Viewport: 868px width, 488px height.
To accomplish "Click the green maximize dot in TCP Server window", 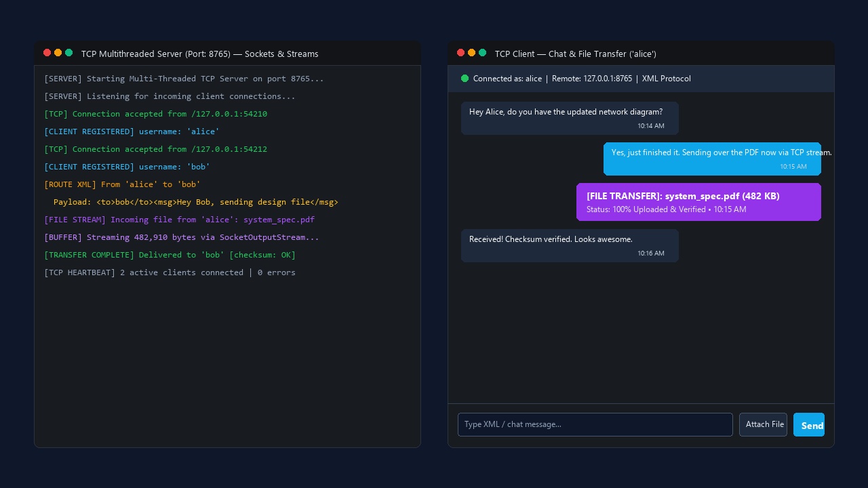I will (x=68, y=53).
